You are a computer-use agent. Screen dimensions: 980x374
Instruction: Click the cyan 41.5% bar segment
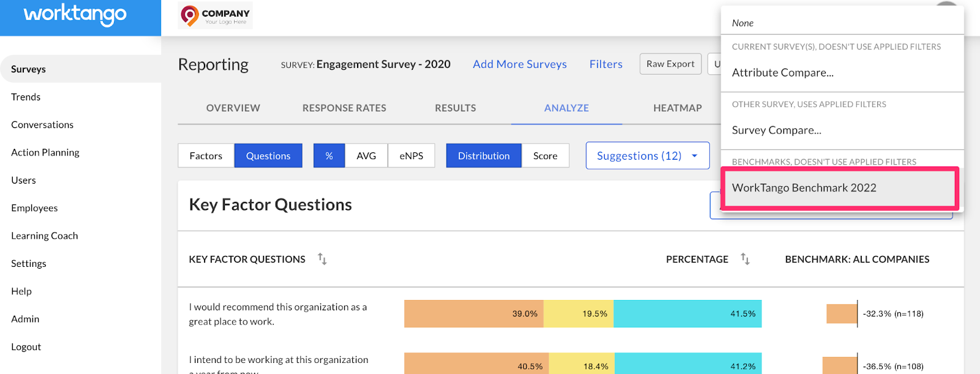coord(688,313)
